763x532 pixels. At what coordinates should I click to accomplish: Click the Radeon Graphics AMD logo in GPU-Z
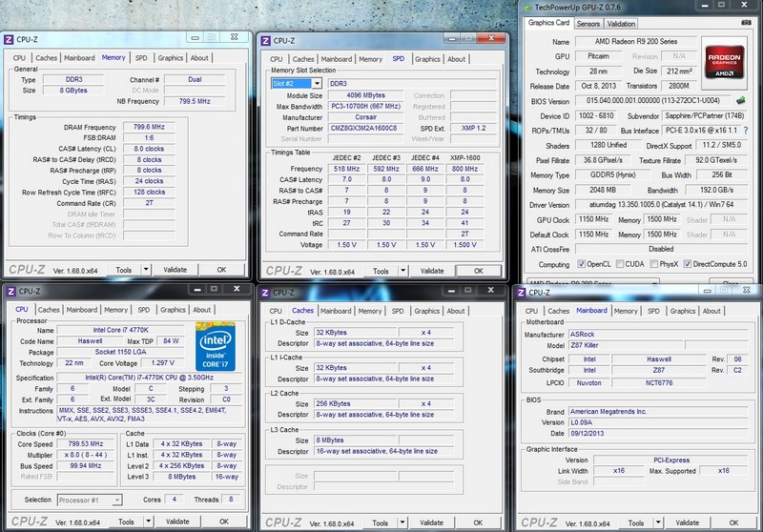click(725, 61)
